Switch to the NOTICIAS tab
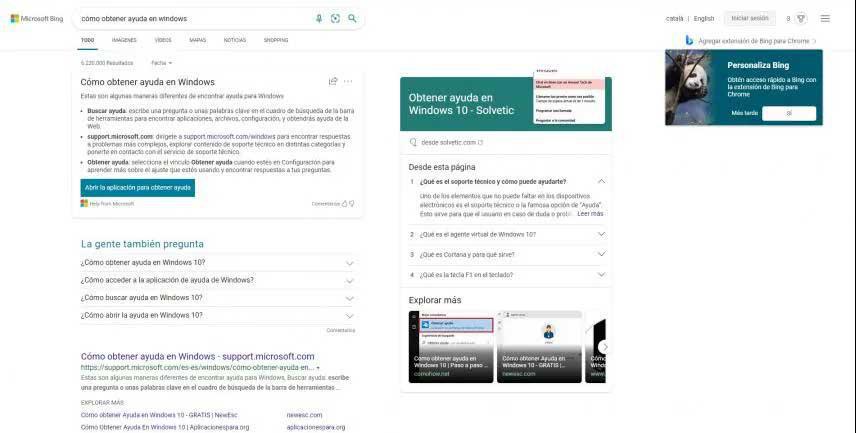 [x=235, y=40]
